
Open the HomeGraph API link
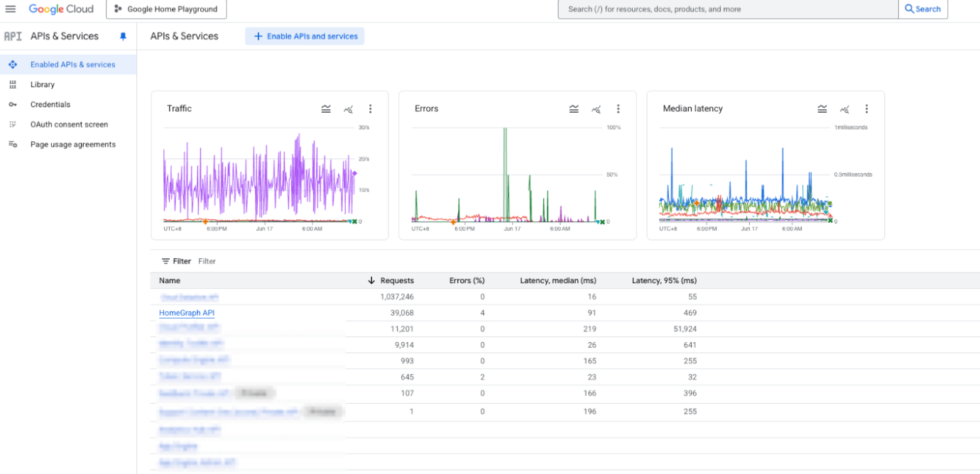[x=187, y=313]
